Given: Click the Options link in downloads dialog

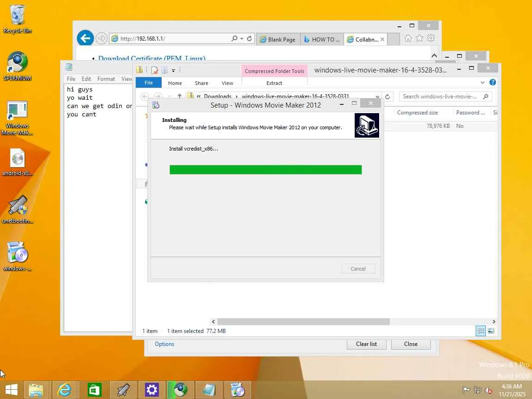Looking at the screenshot, I should [164, 344].
